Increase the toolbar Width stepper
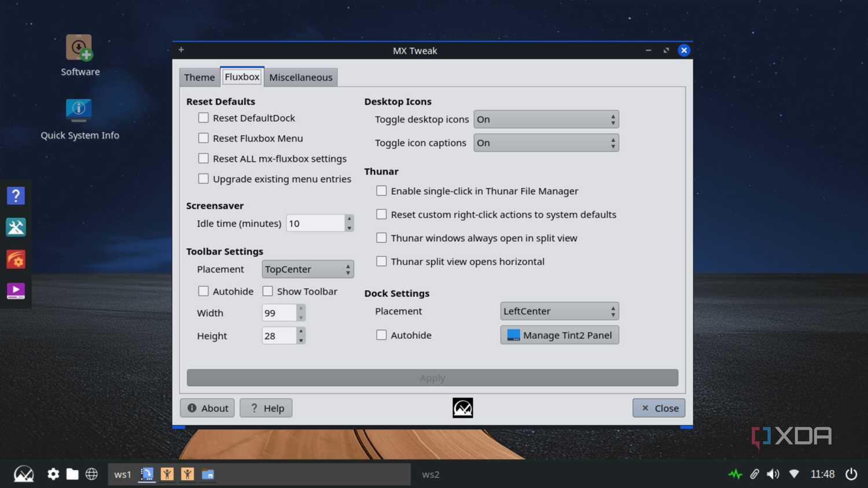This screenshot has width=868, height=488. tap(301, 308)
